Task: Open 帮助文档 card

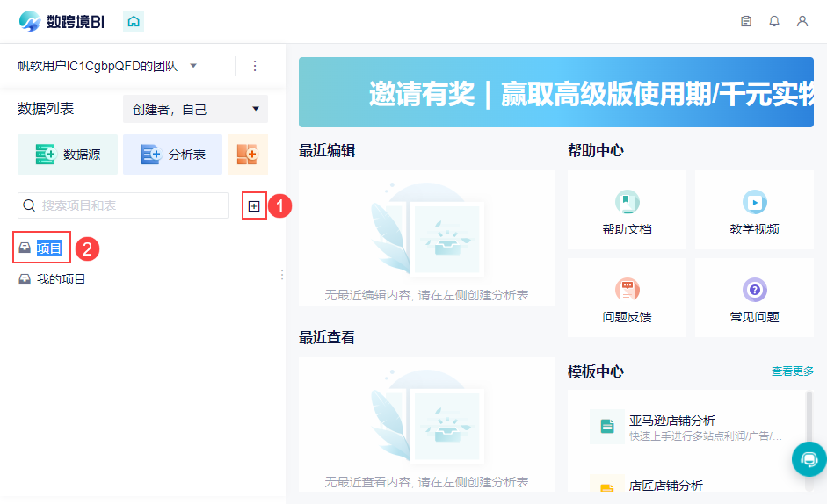Action: pos(628,210)
